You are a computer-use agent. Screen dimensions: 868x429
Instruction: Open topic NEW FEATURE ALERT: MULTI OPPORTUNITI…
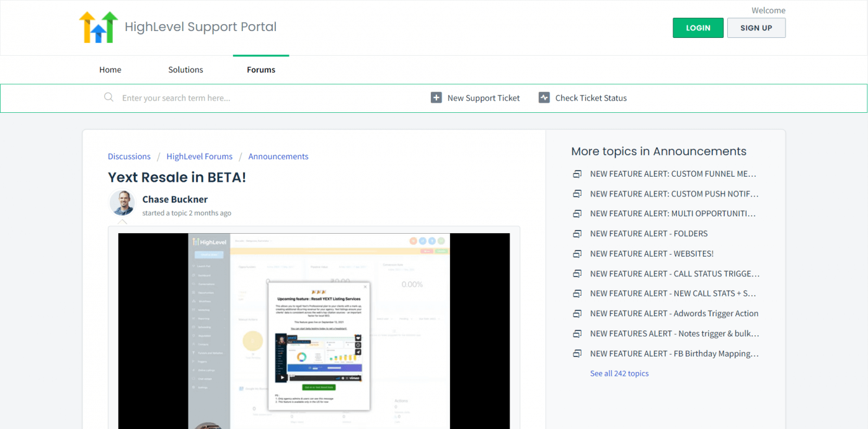click(x=673, y=213)
